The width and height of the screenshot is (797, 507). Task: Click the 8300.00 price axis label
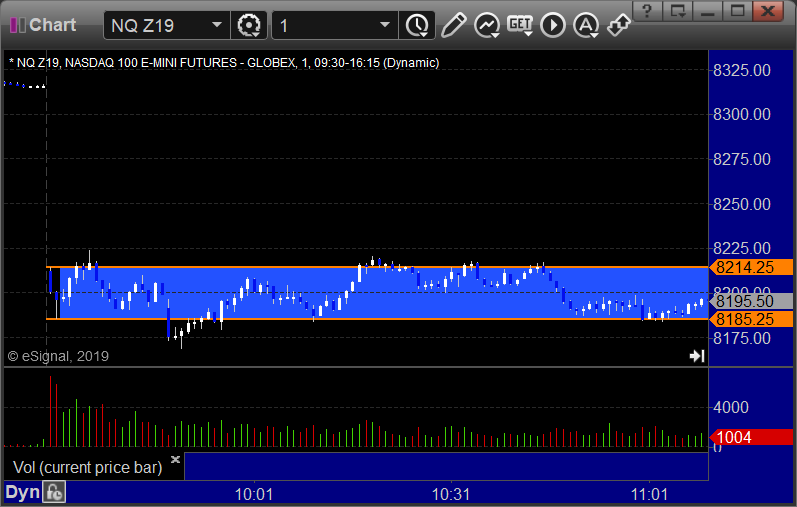742,114
